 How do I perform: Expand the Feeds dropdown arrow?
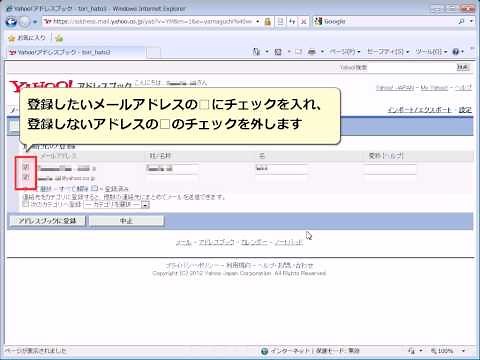coord(289,52)
